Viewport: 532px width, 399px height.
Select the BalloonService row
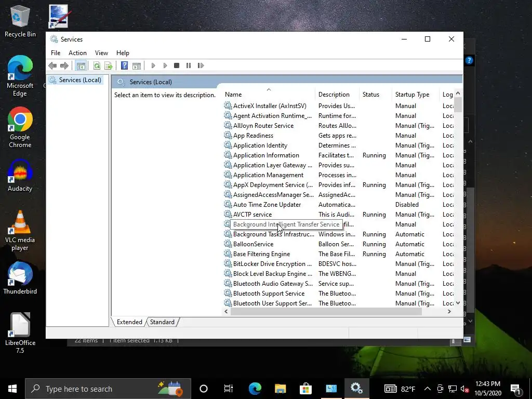click(253, 244)
